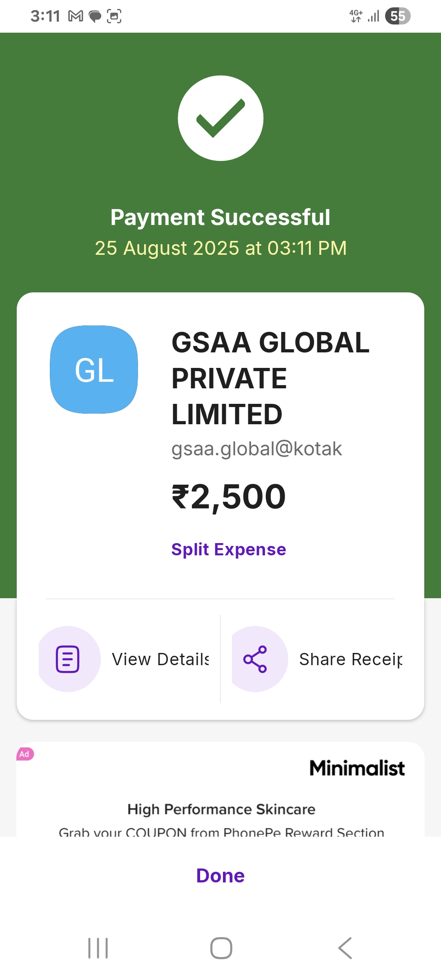
Task: Open the High Performance Skincare ad banner
Action: click(221, 809)
